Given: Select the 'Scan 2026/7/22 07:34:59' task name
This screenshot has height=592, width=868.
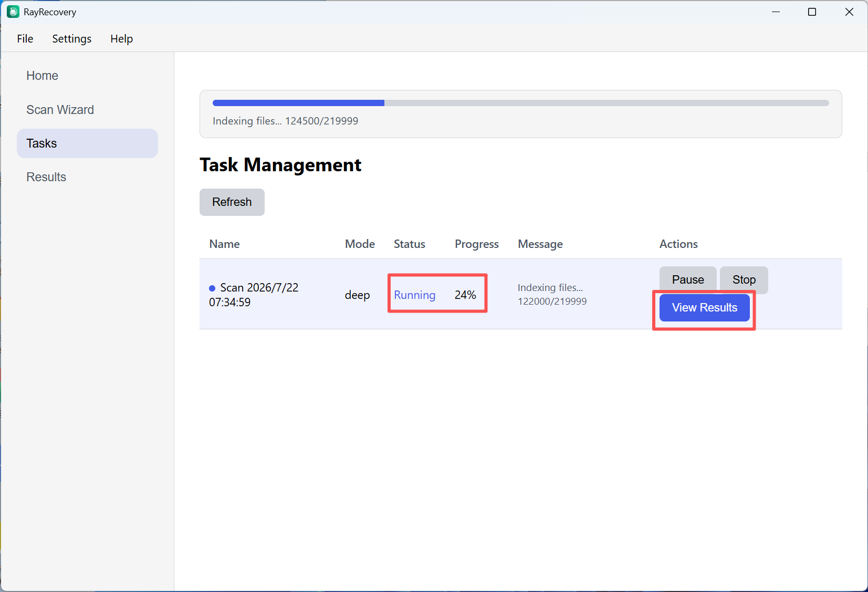Looking at the screenshot, I should pos(254,295).
